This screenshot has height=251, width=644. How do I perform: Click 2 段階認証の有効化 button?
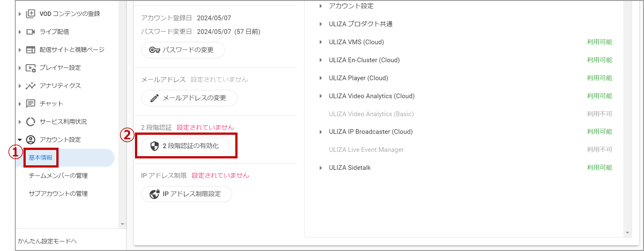pyautogui.click(x=185, y=146)
